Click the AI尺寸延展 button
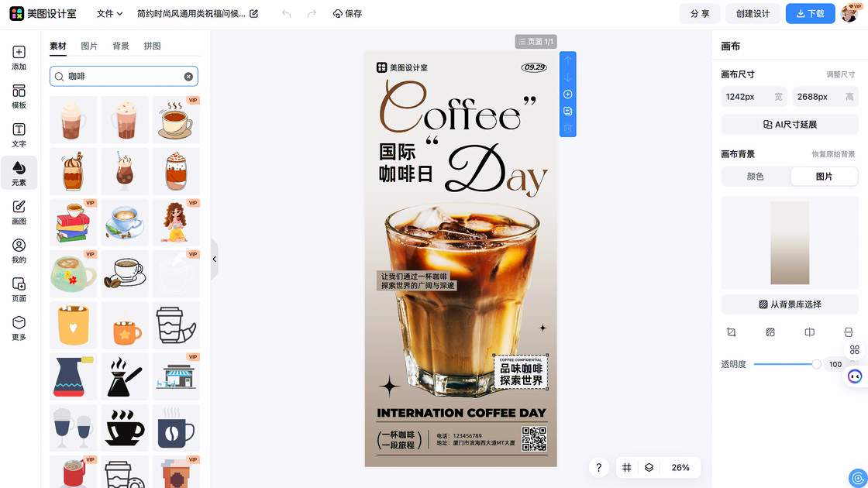868x488 pixels. coord(790,125)
